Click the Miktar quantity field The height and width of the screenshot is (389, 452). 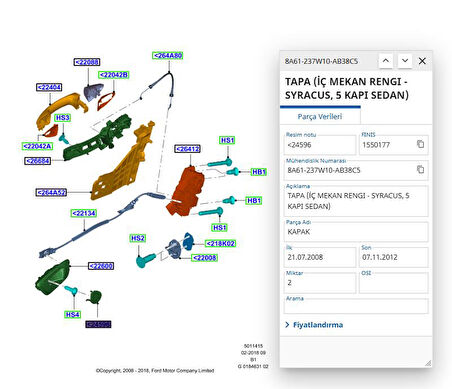click(x=320, y=282)
